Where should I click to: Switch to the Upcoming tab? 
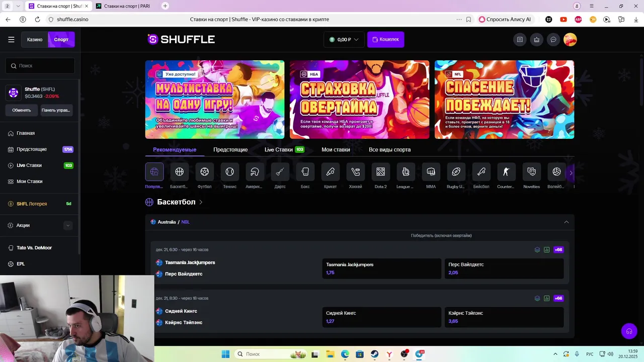pos(230,150)
